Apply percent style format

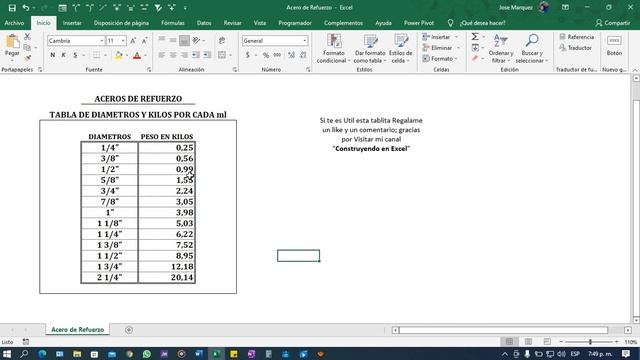[266, 55]
